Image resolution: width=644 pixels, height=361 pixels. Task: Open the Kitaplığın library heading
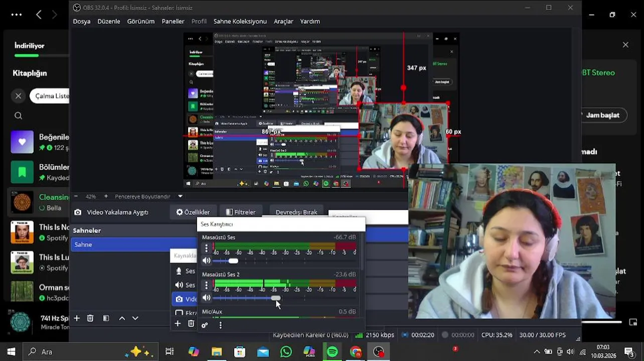point(30,73)
